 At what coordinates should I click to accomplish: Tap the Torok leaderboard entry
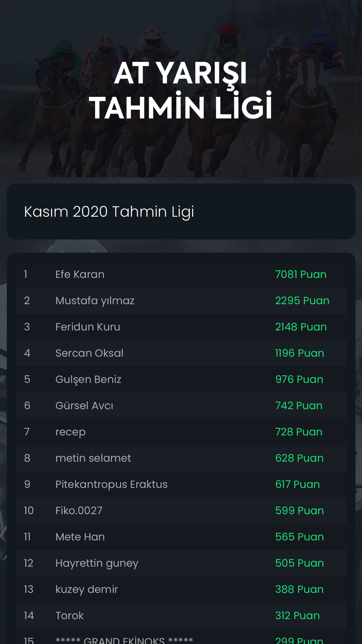point(181,616)
